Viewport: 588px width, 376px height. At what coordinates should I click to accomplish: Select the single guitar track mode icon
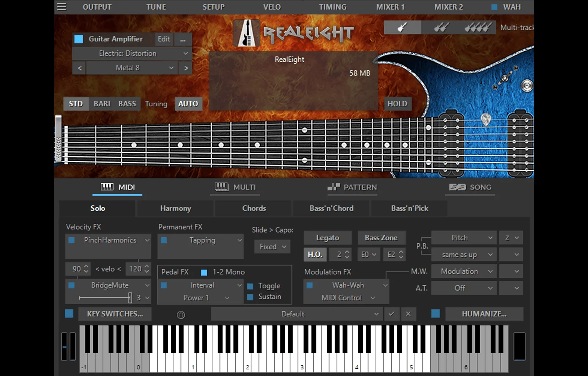402,27
